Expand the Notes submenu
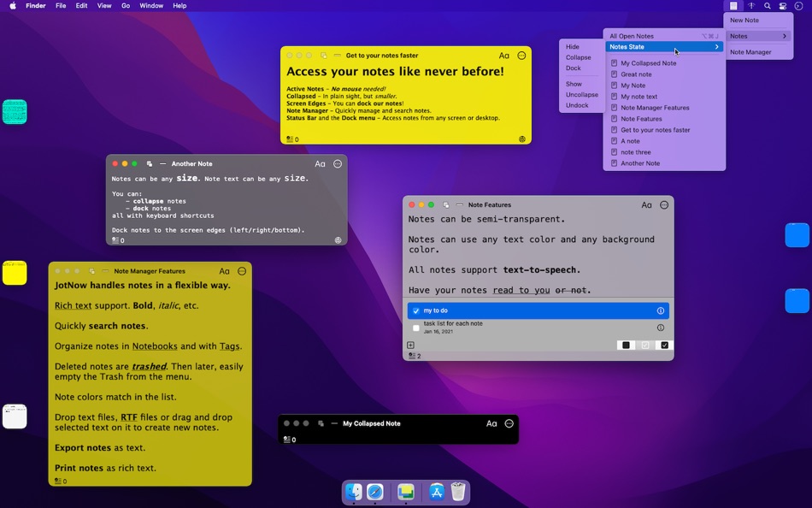812x508 pixels. coord(758,36)
